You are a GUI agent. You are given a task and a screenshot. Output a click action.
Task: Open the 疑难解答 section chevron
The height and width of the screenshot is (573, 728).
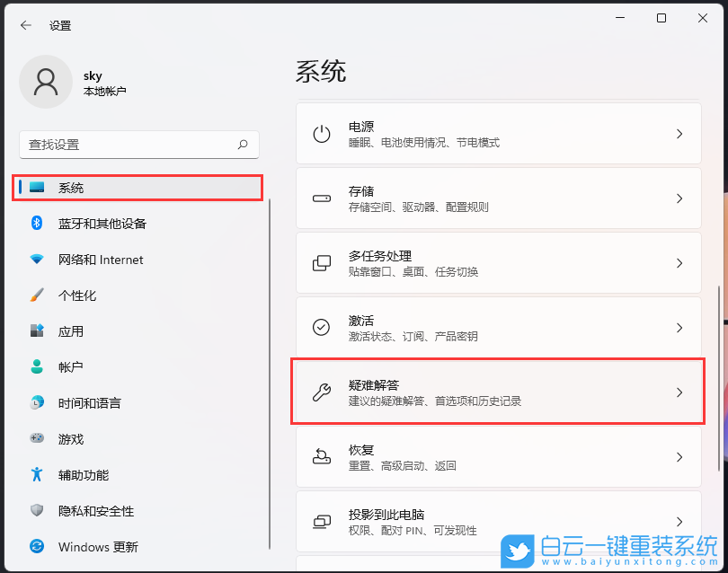click(x=680, y=391)
